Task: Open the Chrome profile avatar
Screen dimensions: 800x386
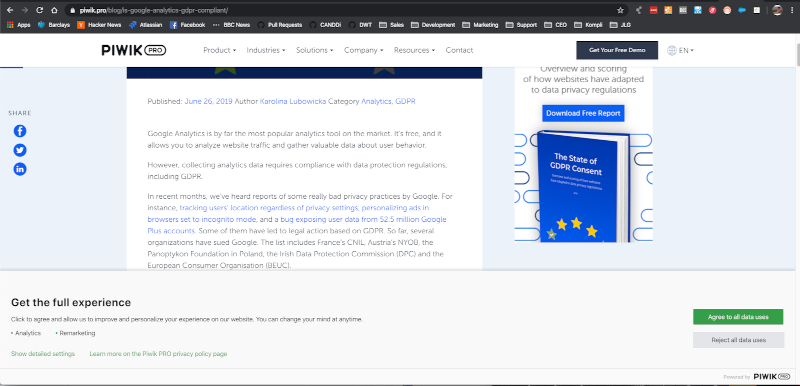Action: pyautogui.click(x=777, y=10)
